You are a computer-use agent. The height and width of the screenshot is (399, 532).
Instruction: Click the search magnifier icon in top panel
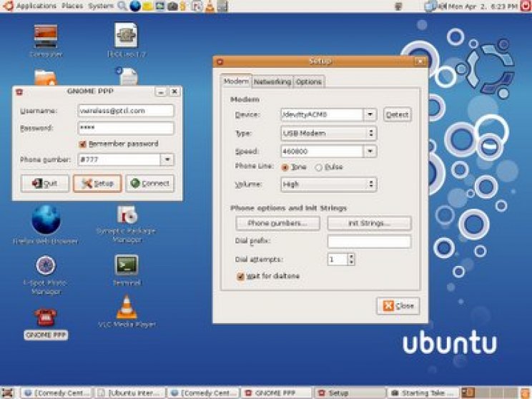(122, 6)
